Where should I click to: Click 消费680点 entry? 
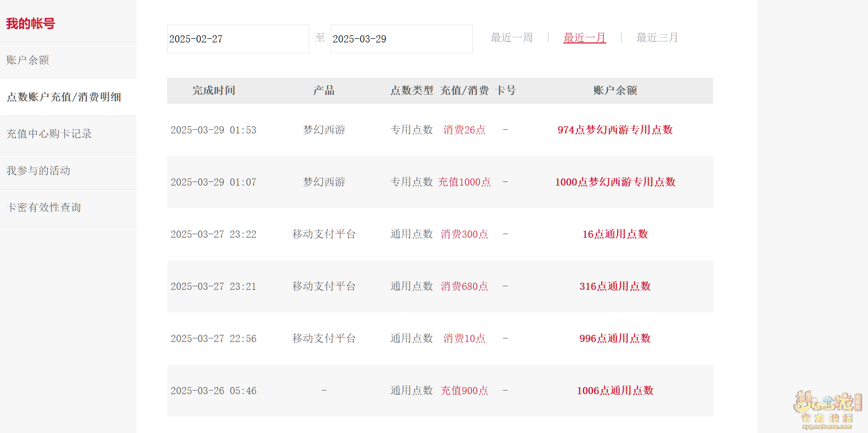click(465, 286)
